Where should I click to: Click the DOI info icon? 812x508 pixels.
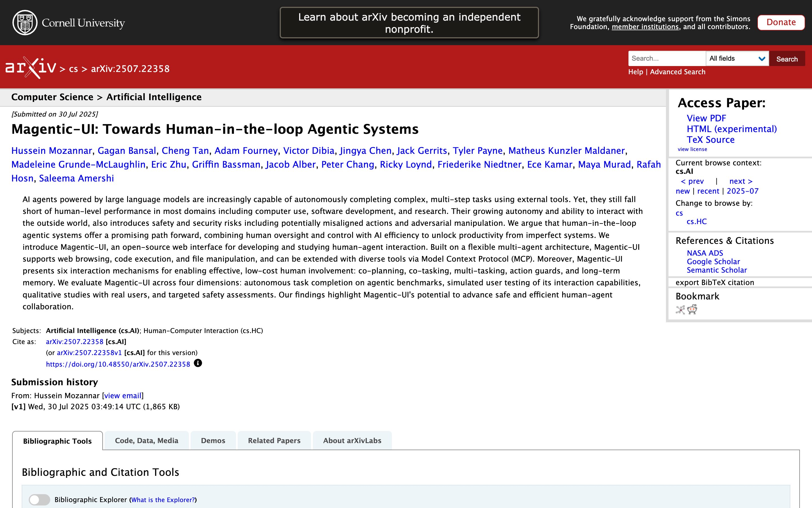point(198,363)
